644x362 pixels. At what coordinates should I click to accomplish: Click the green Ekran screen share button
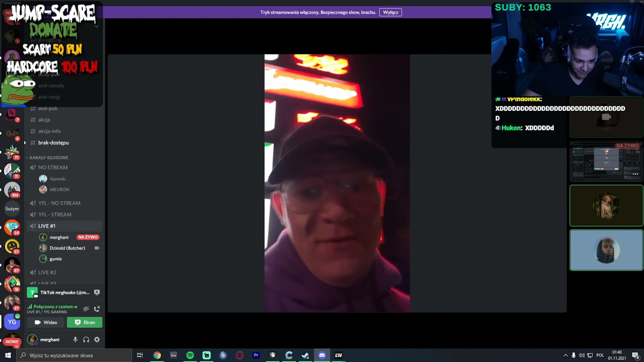[x=85, y=322]
